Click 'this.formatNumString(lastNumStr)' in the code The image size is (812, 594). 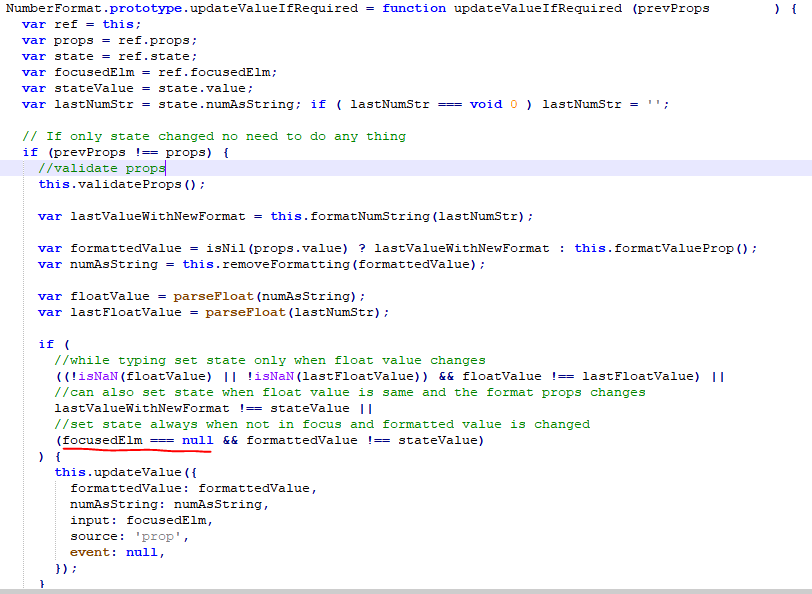pyautogui.click(x=398, y=216)
